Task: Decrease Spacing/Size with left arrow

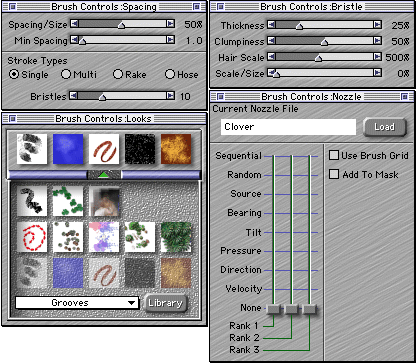Action: point(74,23)
